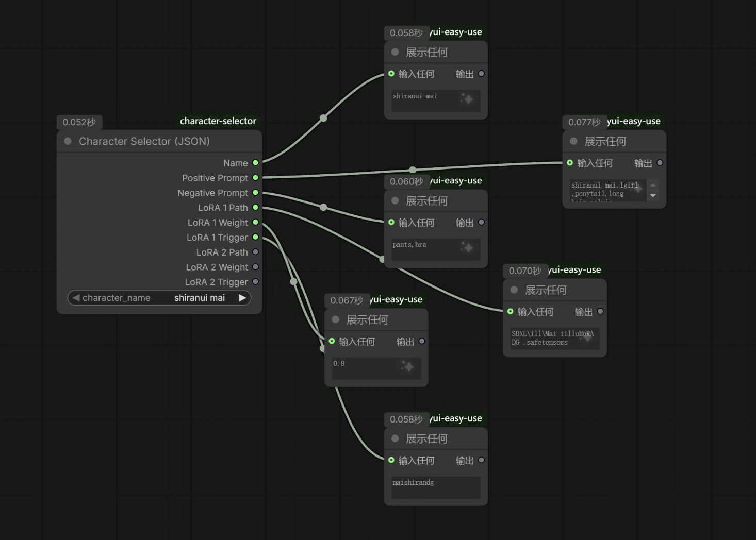The width and height of the screenshot is (756, 540).
Task: Click the 输出 output port of the 'maishirandg' node
Action: (481, 460)
